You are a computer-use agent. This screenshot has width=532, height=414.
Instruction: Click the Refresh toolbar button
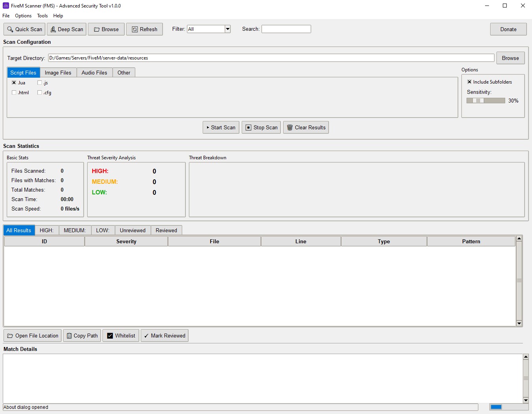[x=144, y=29]
